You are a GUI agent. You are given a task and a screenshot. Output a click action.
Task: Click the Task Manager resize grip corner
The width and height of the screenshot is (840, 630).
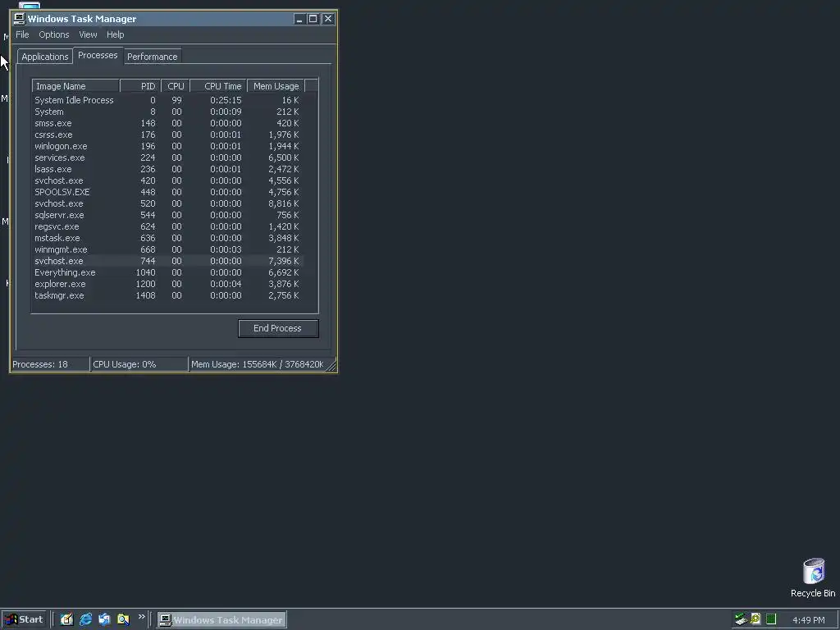point(331,365)
